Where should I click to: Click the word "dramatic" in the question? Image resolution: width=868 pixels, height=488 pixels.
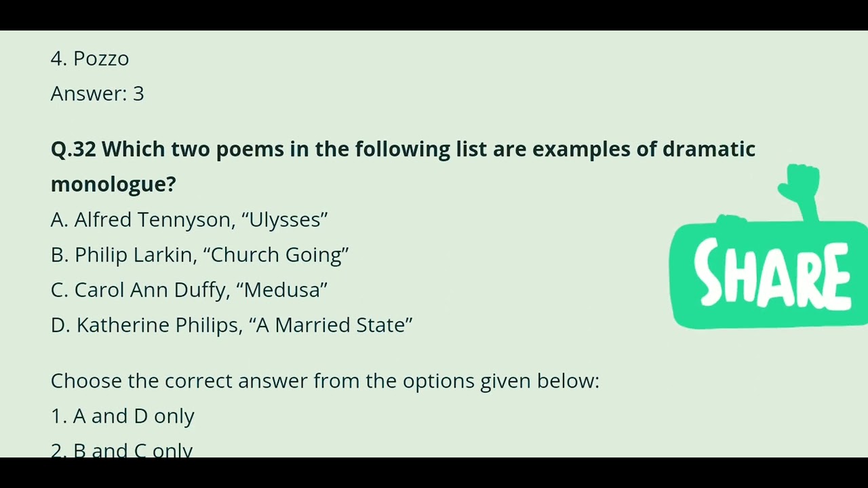coord(709,149)
